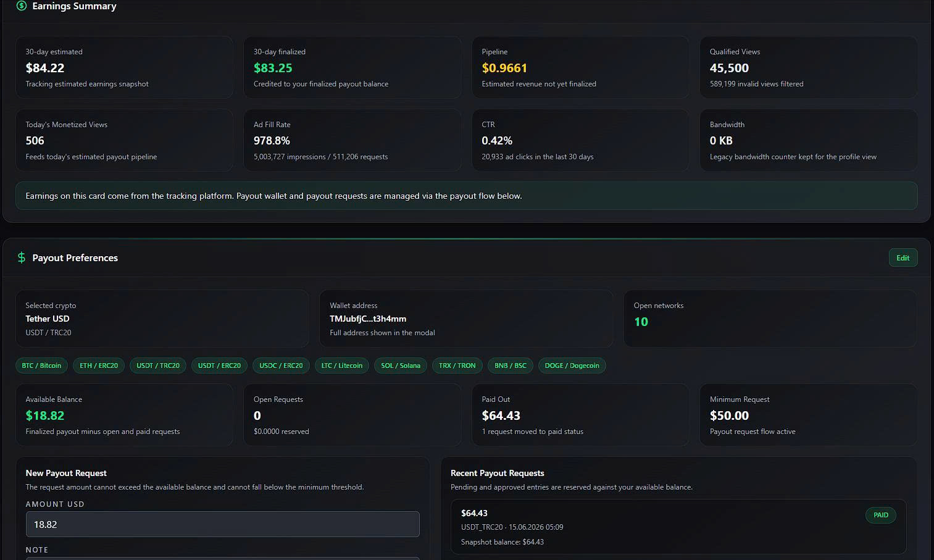Viewport: 934px width, 560px height.
Task: Click the Selected crypto Tether USD text
Action: point(48,319)
